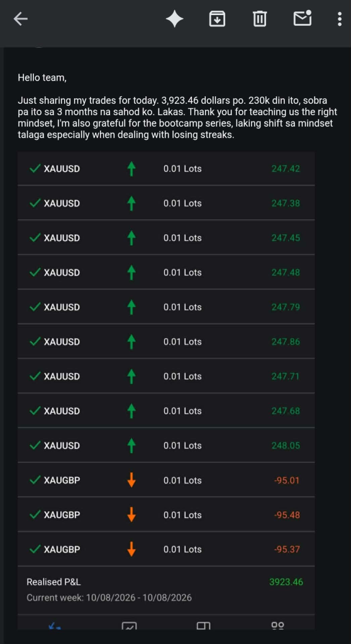Viewport: 351px width, 644px height.
Task: Open the XAUUSD trade with profit 247.79
Action: pos(166,307)
